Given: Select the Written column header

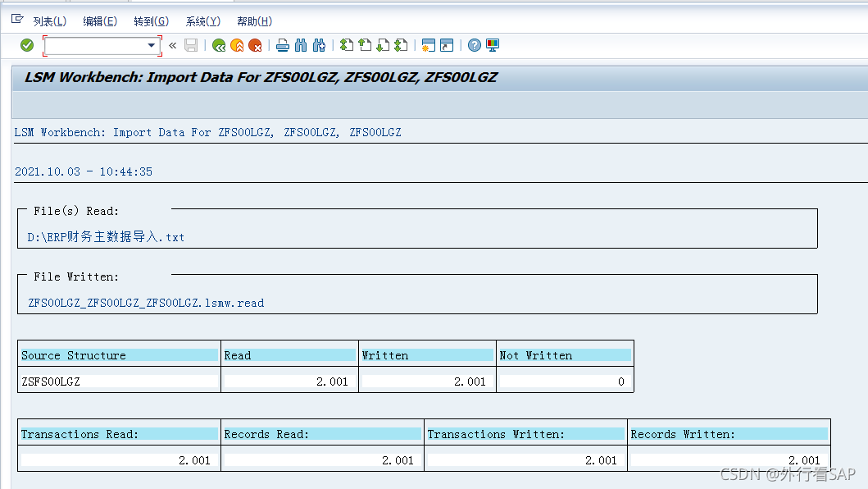Looking at the screenshot, I should point(427,355).
